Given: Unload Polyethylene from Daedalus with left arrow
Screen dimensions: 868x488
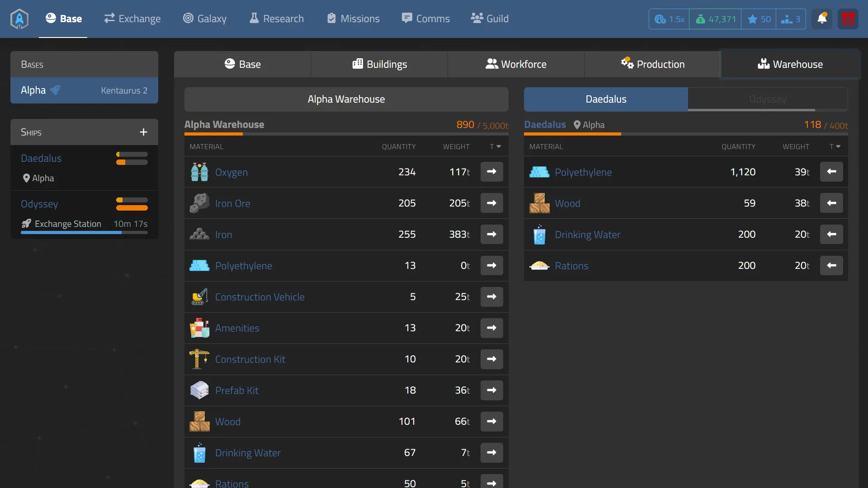Looking at the screenshot, I should tap(831, 172).
